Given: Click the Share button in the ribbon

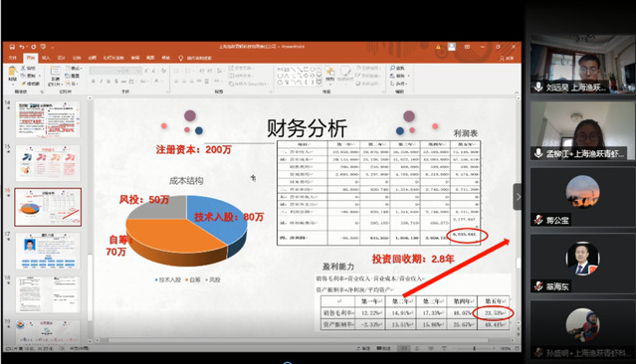Looking at the screenshot, I should [507, 59].
